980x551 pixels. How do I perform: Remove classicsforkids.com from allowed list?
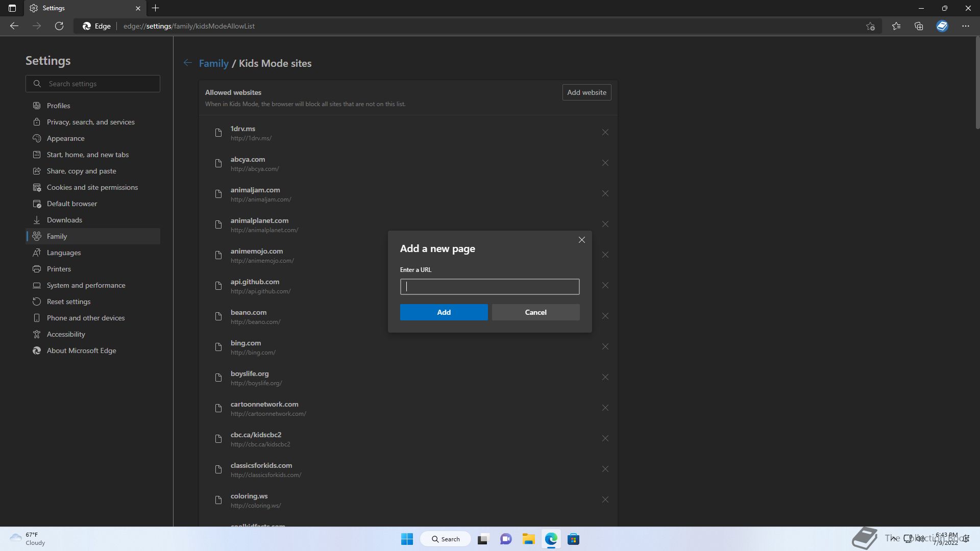[x=605, y=469]
